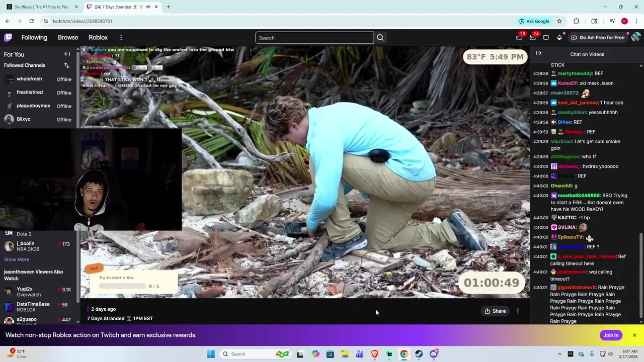Image resolution: width=644 pixels, height=362 pixels.
Task: Click chat username gigashitstroker8
Action: pos(577,288)
